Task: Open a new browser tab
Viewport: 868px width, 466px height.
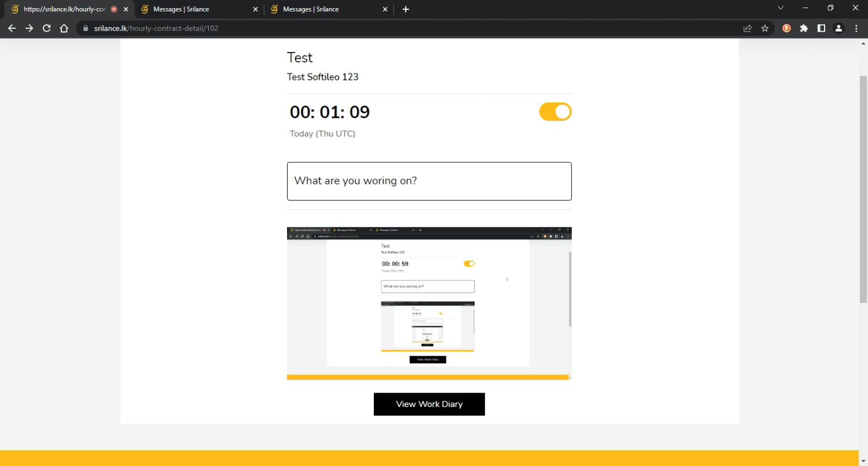Action: click(x=406, y=9)
